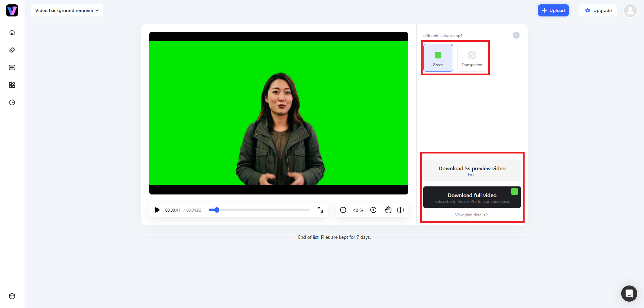Select the hand pan tool
The width and height of the screenshot is (644, 308).
click(388, 210)
